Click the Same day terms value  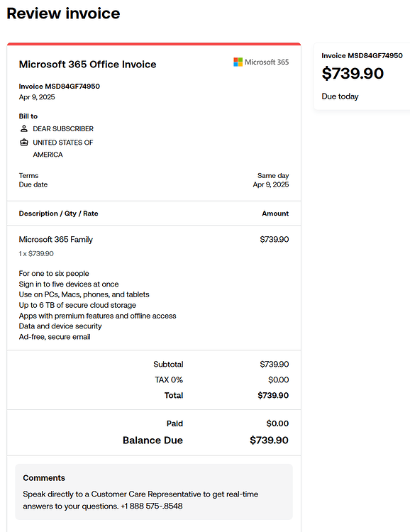point(273,175)
